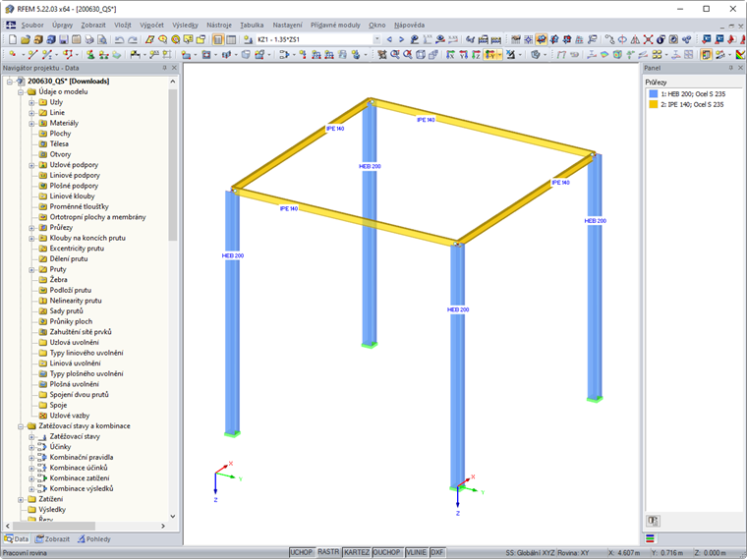This screenshot has height=560, width=747.
Task: Click the zoom window magnifier icon
Action: pos(395,55)
